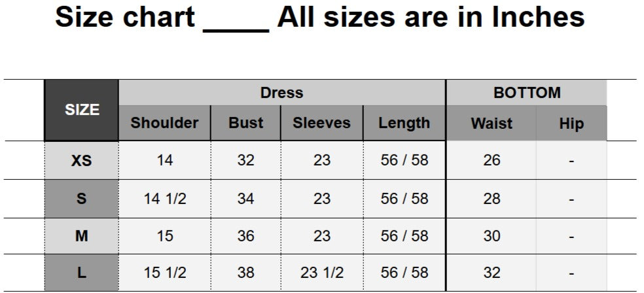This screenshot has width=644, height=293.
Task: Click the BOTTOM group header
Action: click(x=526, y=93)
